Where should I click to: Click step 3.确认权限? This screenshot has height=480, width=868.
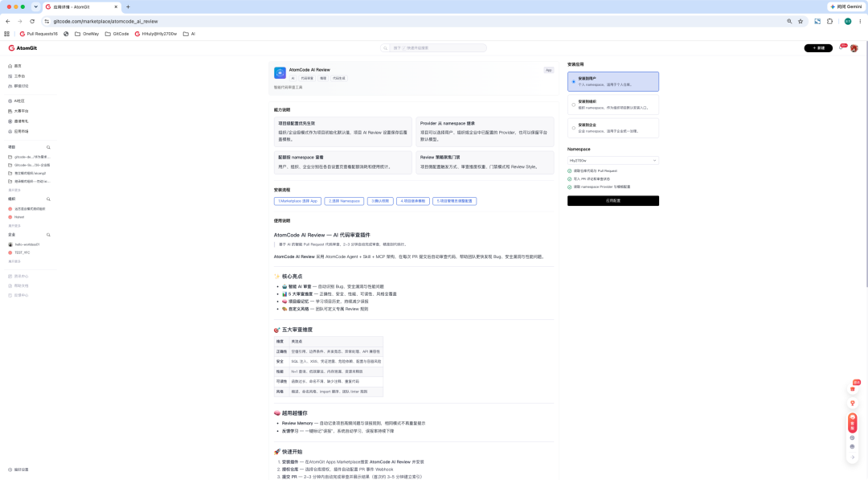[x=379, y=201]
